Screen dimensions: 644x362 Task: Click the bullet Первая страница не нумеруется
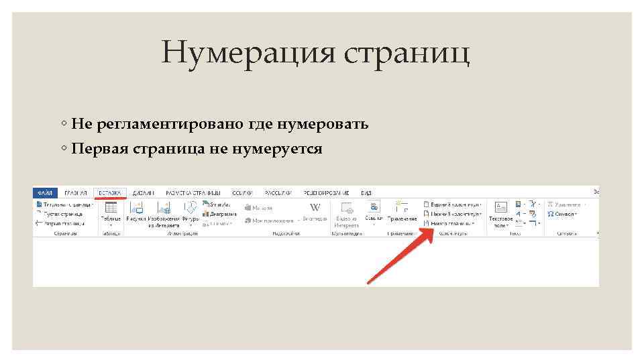197,149
